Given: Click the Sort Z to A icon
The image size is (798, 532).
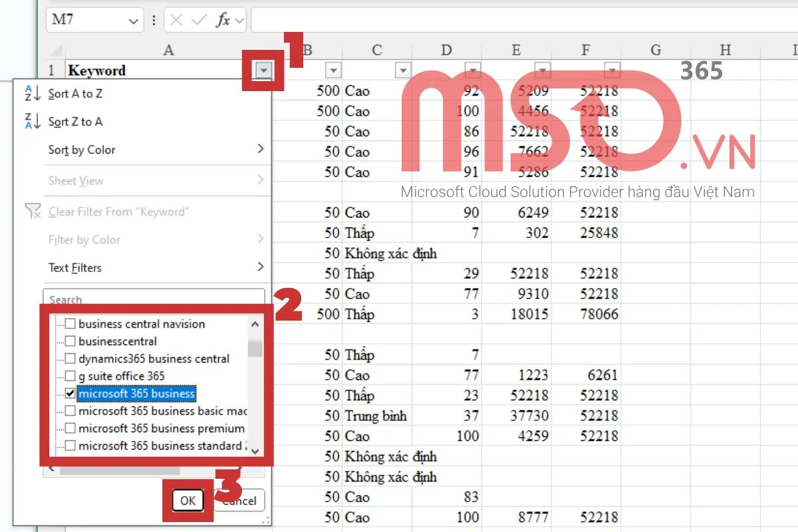Looking at the screenshot, I should 32,122.
